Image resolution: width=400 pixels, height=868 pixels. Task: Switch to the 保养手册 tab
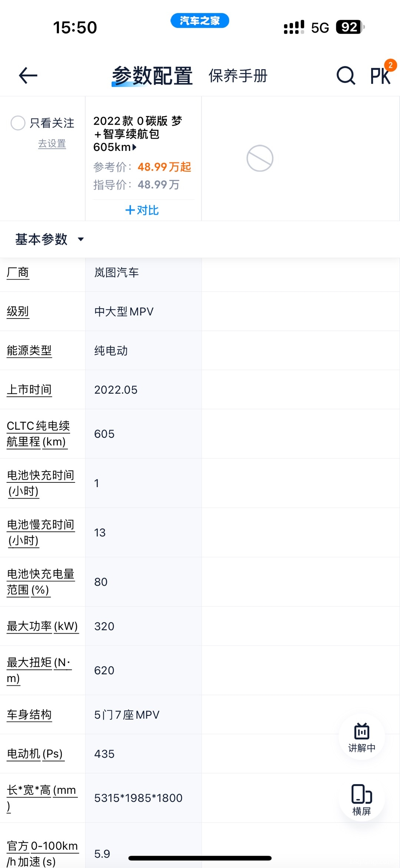[238, 76]
